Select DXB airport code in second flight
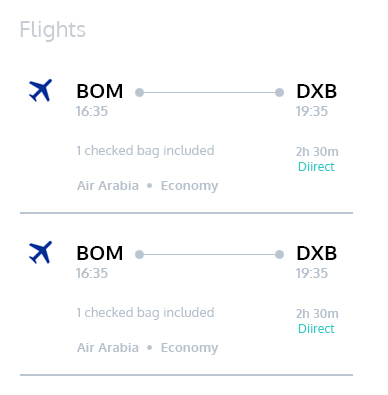Image resolution: width=388 pixels, height=395 pixels. point(317,253)
